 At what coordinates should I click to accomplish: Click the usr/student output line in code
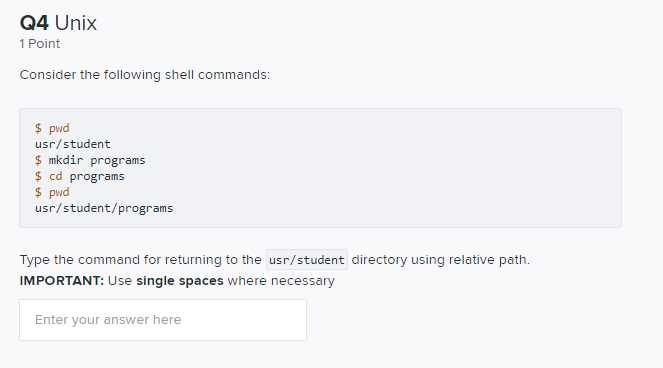[x=73, y=144]
